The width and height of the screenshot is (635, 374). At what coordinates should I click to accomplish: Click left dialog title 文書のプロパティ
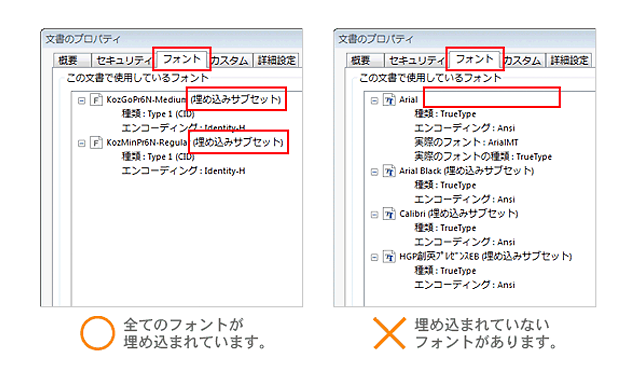pos(83,39)
